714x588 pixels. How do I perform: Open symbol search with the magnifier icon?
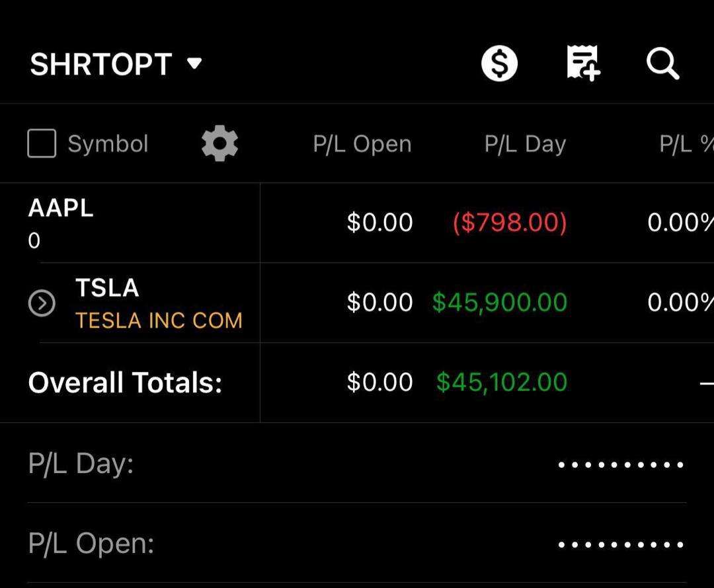[x=663, y=64]
